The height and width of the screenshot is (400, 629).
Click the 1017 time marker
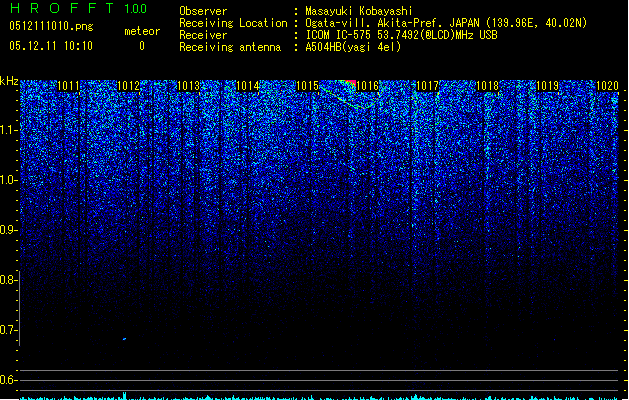coord(428,86)
